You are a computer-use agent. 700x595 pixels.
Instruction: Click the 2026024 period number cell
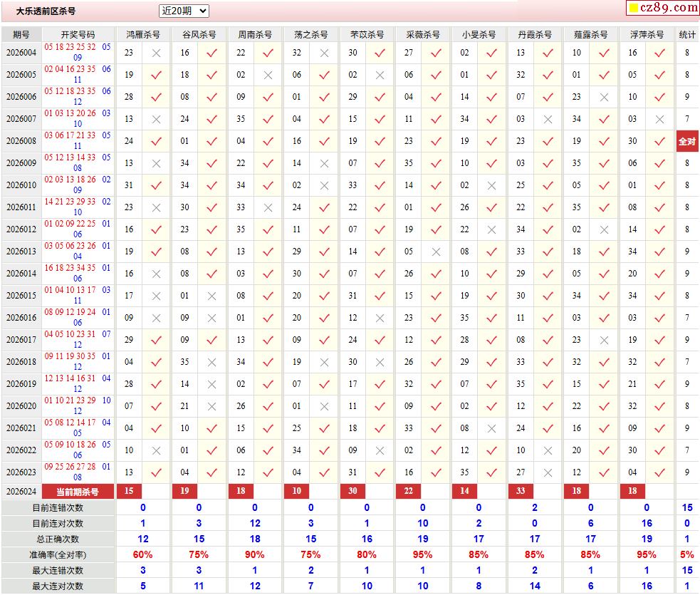click(x=21, y=492)
